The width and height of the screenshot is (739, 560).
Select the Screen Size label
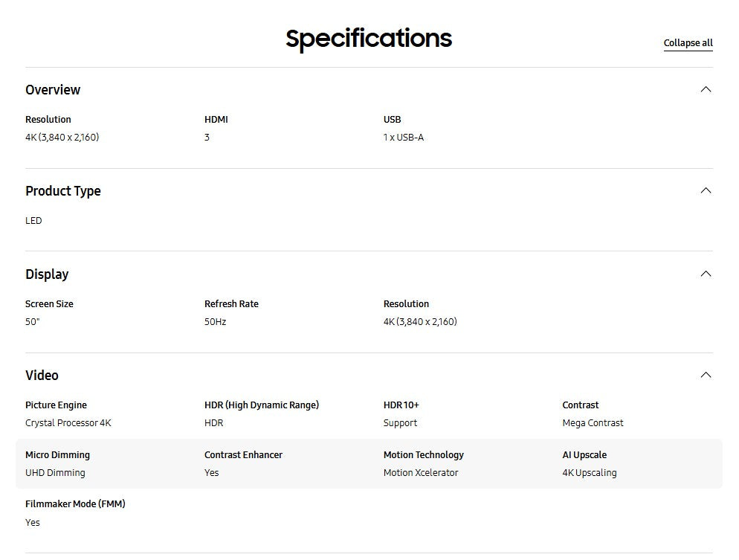click(x=49, y=304)
